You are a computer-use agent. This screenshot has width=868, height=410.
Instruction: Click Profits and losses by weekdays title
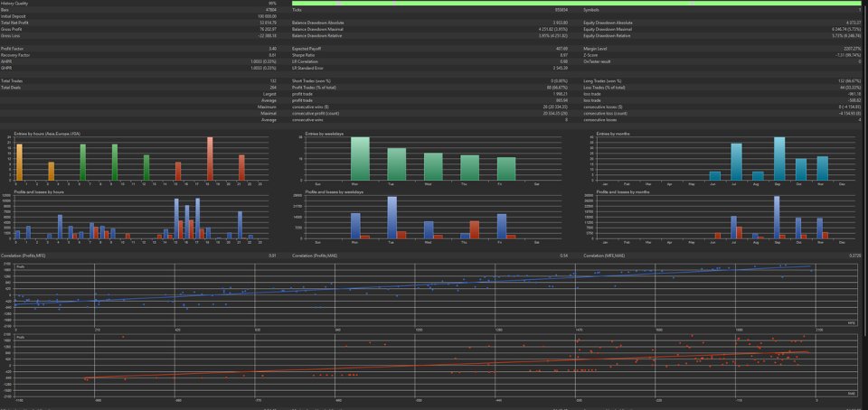[x=335, y=191]
